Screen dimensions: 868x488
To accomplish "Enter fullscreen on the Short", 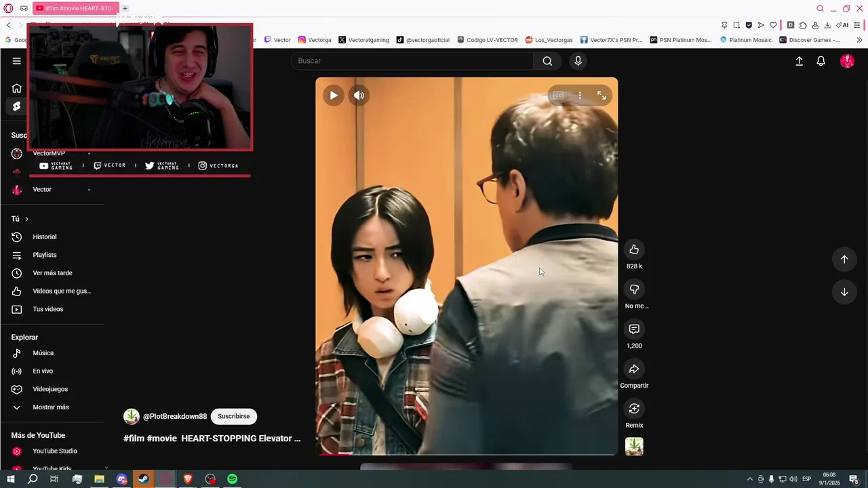I will click(x=601, y=96).
